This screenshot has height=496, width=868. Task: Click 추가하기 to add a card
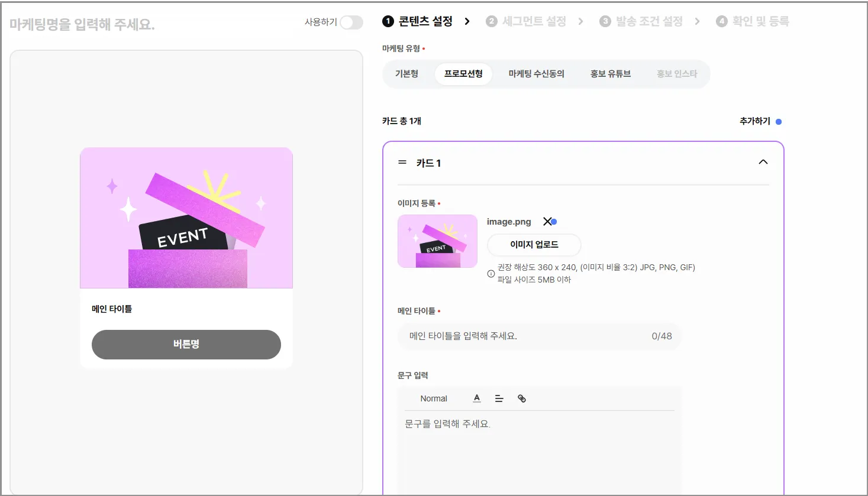[754, 121]
